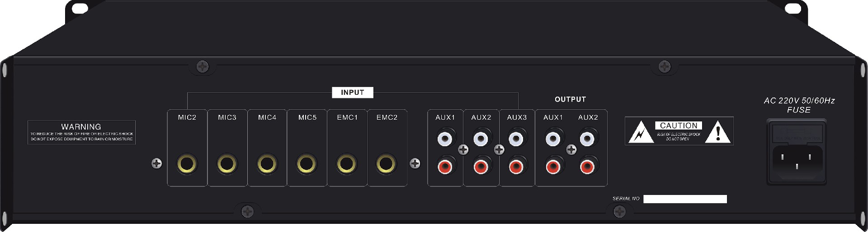Viewport: 868px width, 232px height.
Task: Click the output AUX1 red RCA connector
Action: click(552, 167)
